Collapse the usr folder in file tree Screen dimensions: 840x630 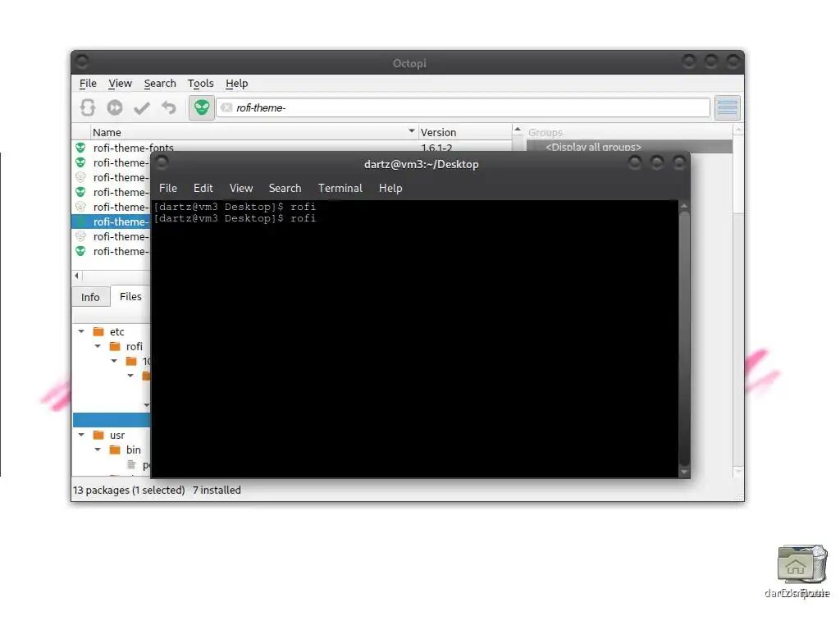coord(81,435)
